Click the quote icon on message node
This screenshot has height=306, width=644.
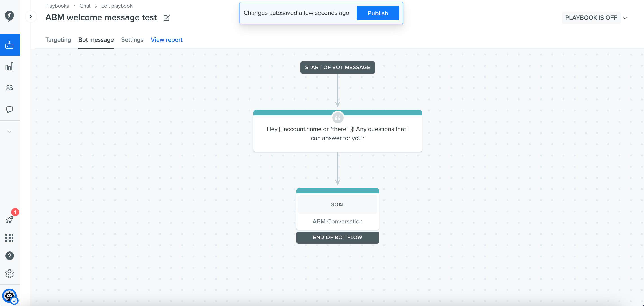(x=338, y=118)
